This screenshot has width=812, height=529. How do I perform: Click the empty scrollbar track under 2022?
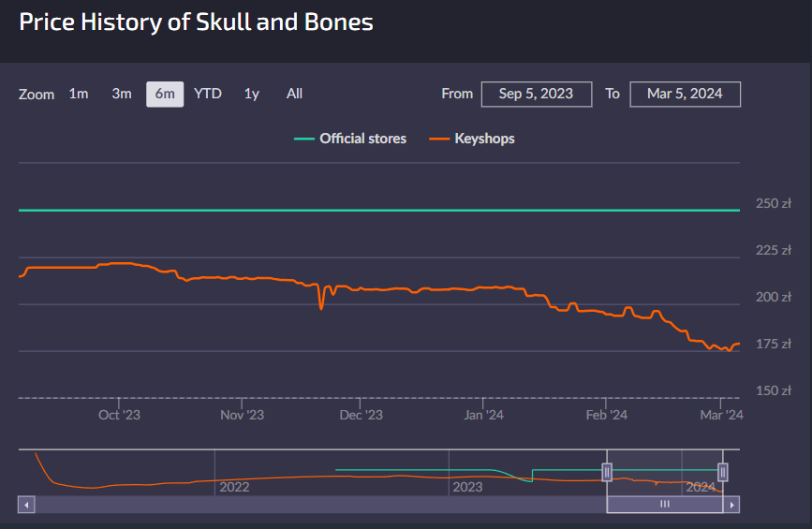click(x=234, y=504)
